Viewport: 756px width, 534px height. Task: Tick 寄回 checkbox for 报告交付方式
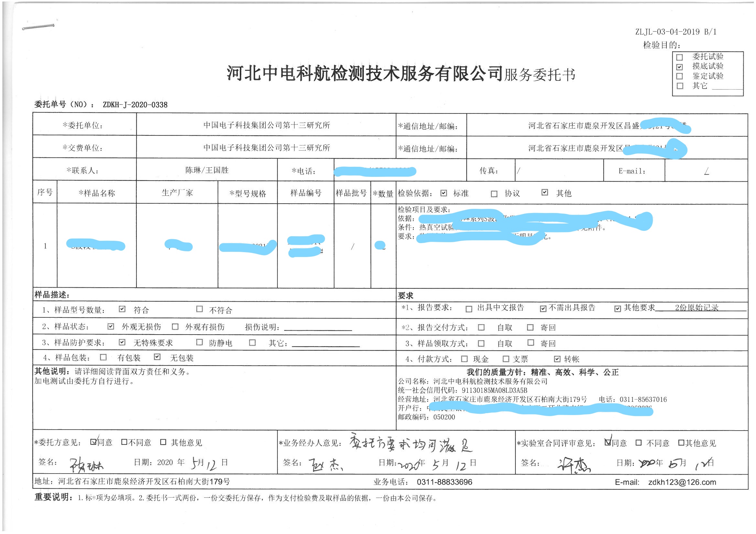pyautogui.click(x=530, y=327)
